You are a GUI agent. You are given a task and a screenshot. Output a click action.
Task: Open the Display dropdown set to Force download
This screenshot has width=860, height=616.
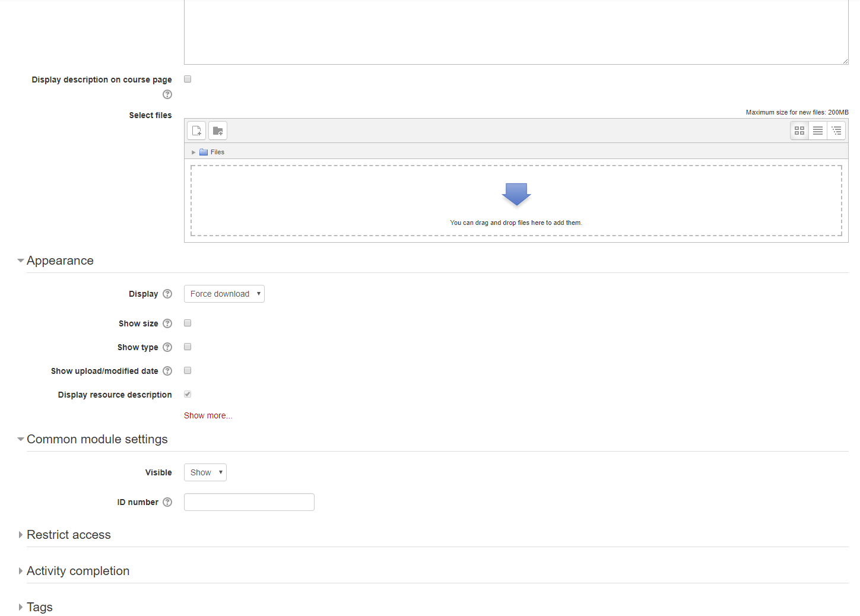224,294
